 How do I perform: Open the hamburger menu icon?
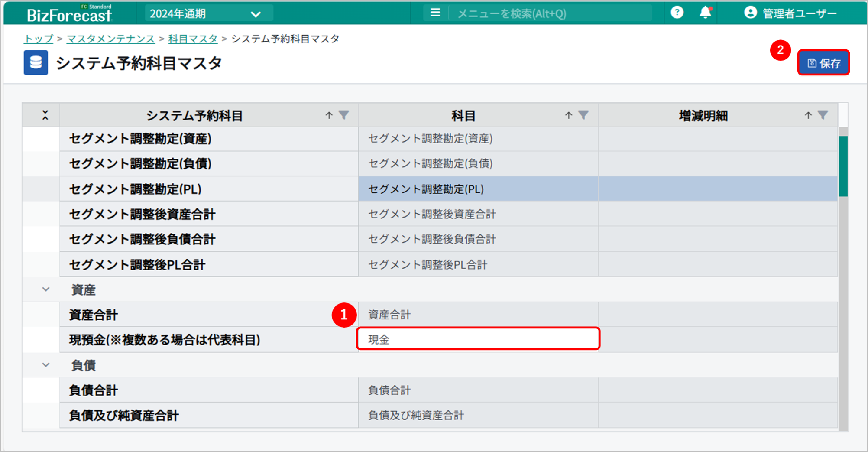(435, 13)
